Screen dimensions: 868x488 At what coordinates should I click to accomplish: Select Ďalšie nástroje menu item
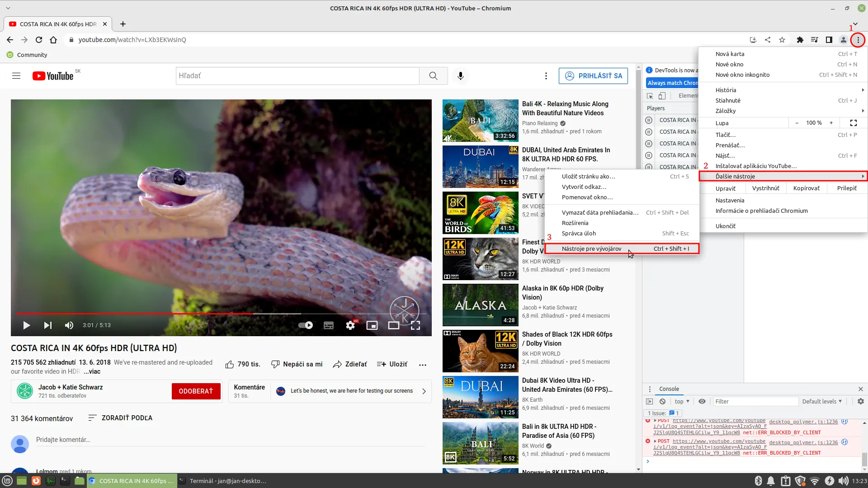click(783, 176)
